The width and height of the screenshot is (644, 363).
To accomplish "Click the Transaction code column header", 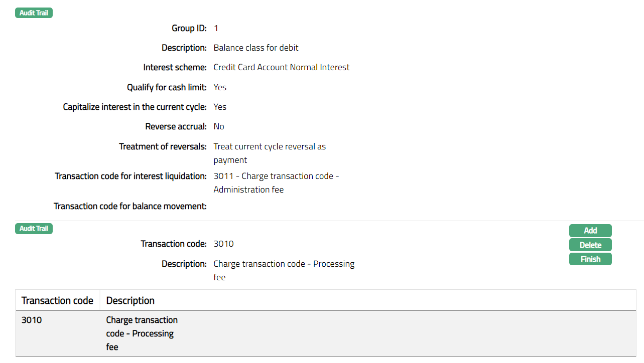I will click(x=57, y=301).
